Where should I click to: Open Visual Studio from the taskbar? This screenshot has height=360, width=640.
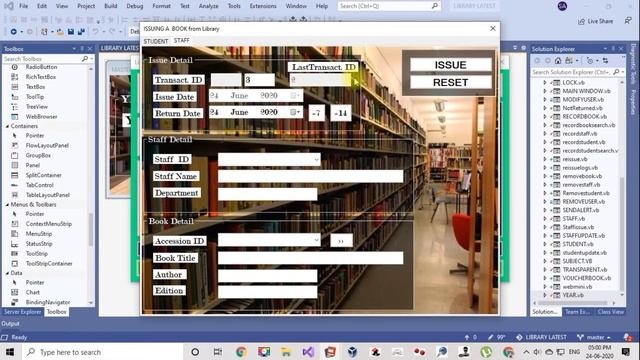tap(308, 352)
